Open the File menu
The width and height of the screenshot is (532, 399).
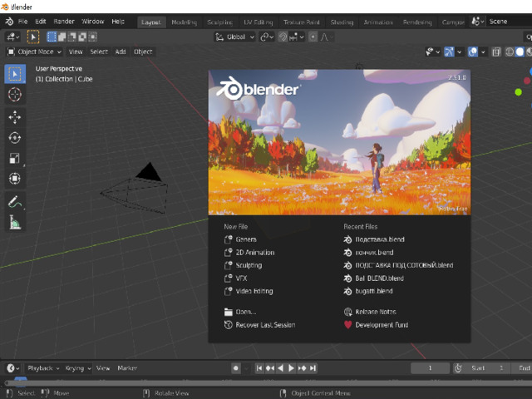(22, 22)
